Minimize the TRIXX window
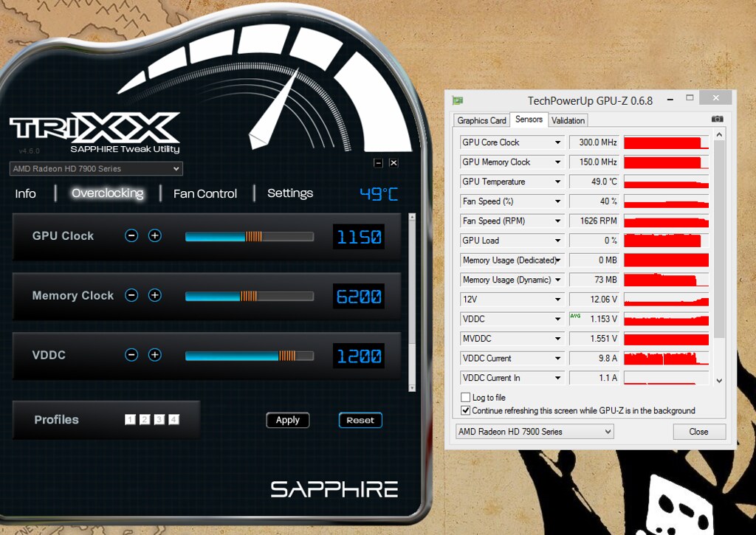The image size is (756, 535). (379, 163)
